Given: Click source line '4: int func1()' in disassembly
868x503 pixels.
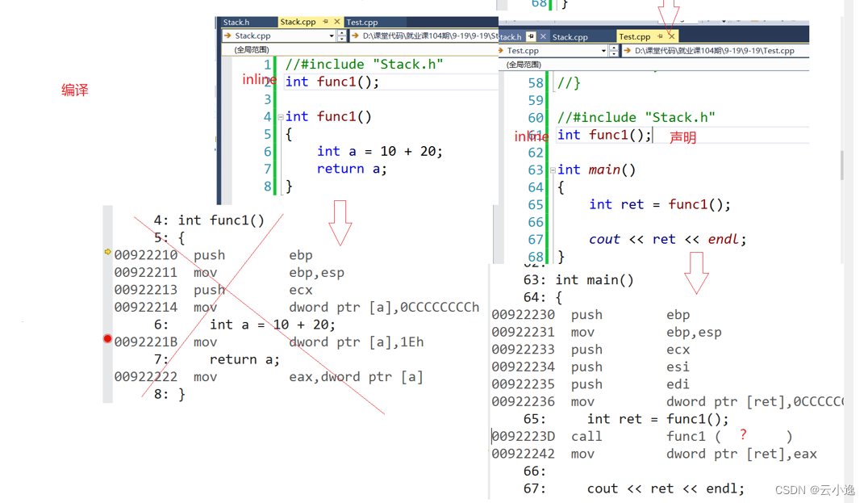Looking at the screenshot, I should click(x=209, y=220).
